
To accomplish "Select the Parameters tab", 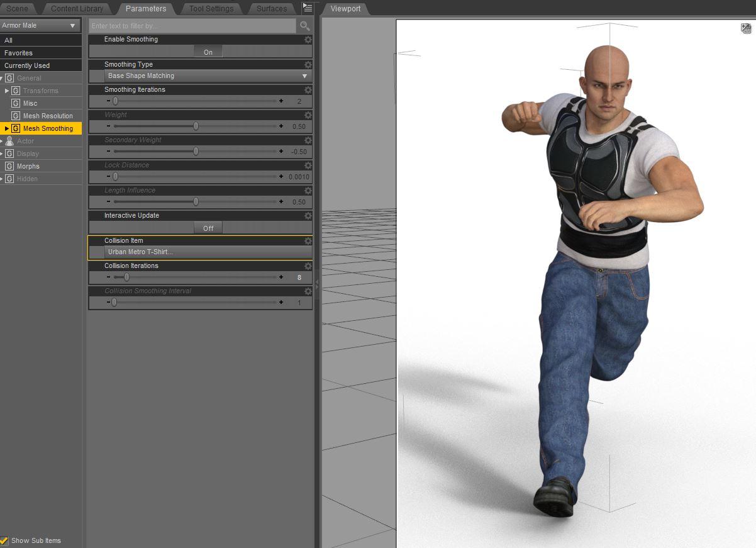I will pyautogui.click(x=146, y=9).
